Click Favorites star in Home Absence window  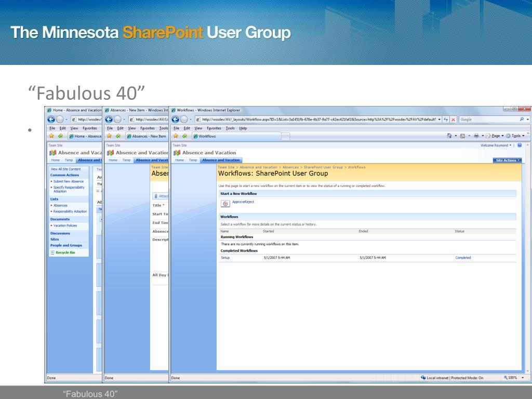pos(51,136)
